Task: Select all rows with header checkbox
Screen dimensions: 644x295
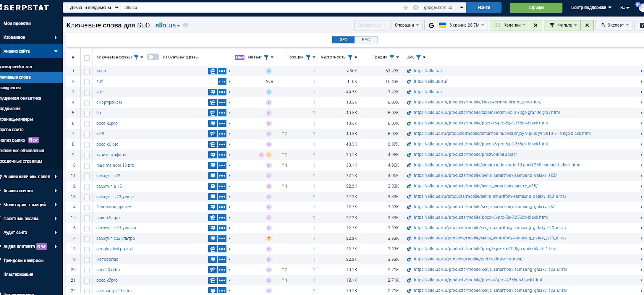Action: click(x=87, y=58)
